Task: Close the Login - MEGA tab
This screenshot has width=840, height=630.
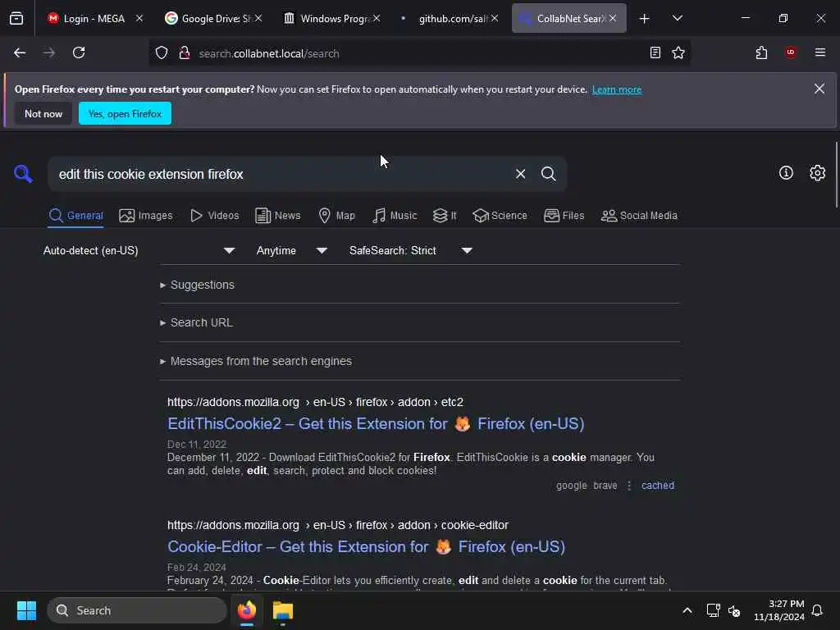Action: (139, 19)
